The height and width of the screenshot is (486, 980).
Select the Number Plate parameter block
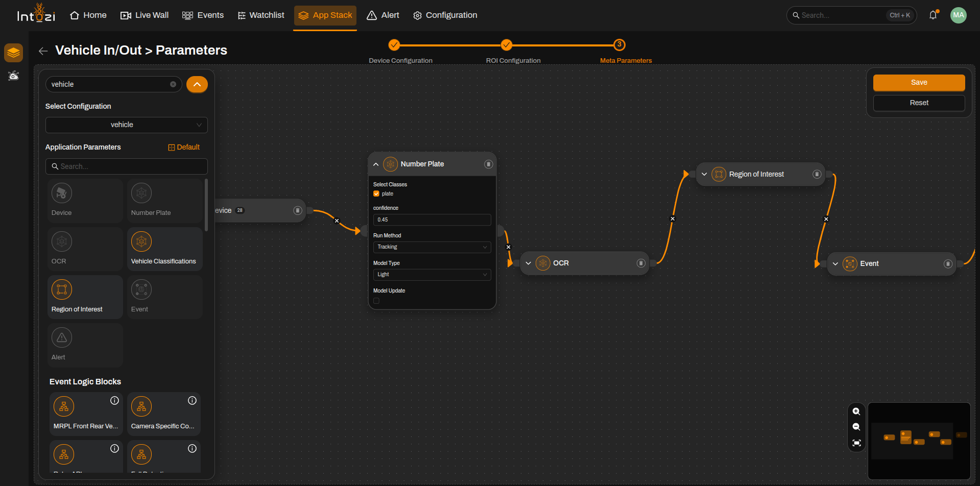point(165,201)
